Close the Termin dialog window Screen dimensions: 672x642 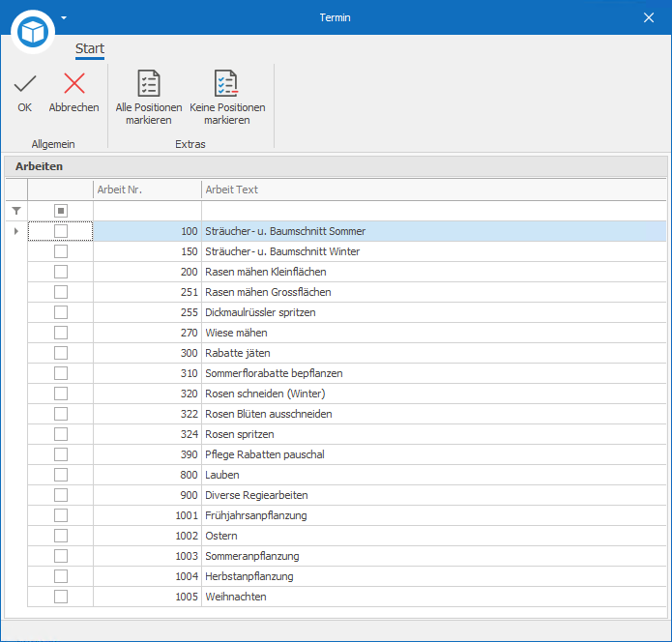649,17
